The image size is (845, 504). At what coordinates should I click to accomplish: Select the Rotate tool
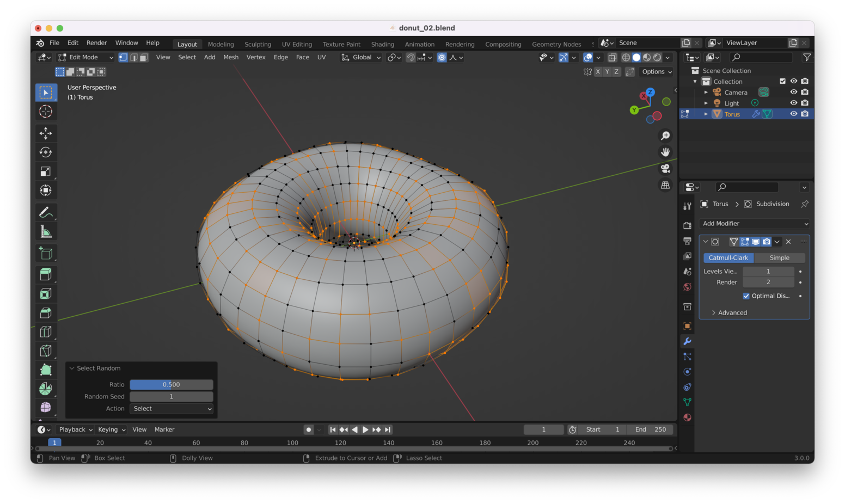point(46,152)
